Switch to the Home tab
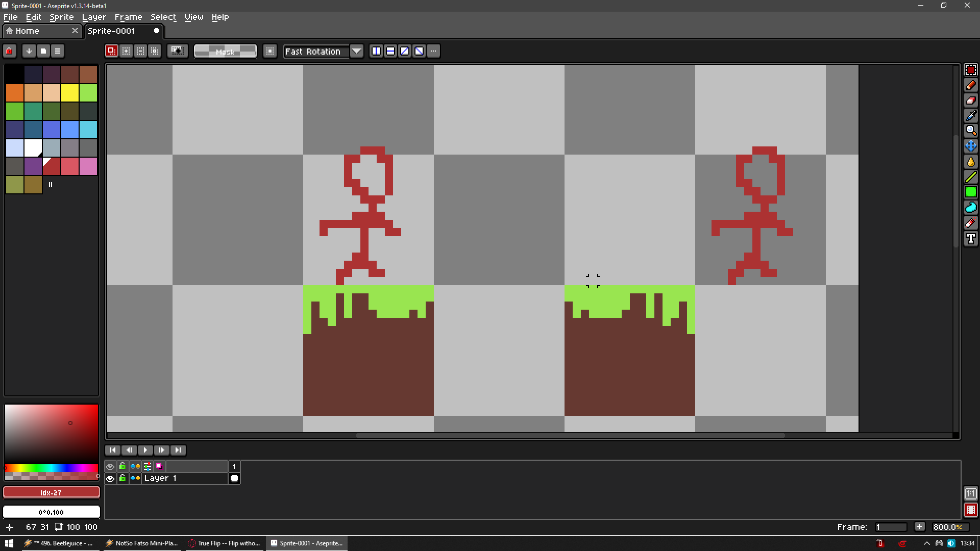The image size is (980, 551). 28,31
